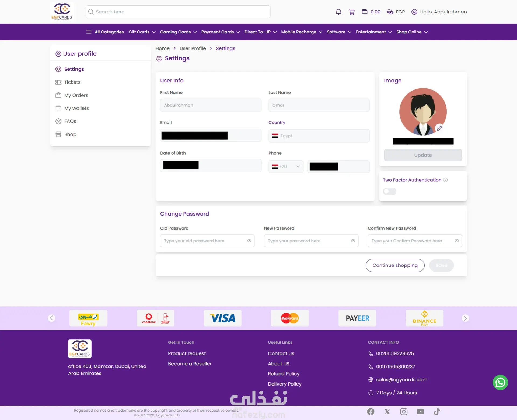Viewport: 517px width, 420px height.
Task: Click the TikTok icon in the footer
Action: [437, 412]
